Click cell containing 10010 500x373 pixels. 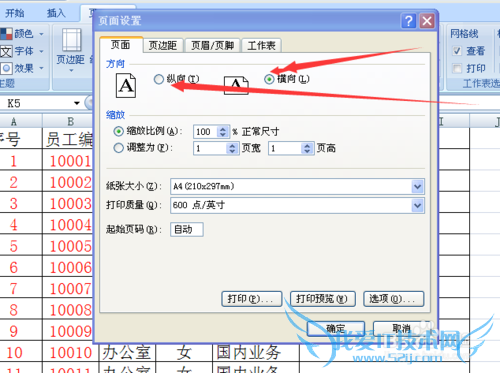coord(71,352)
